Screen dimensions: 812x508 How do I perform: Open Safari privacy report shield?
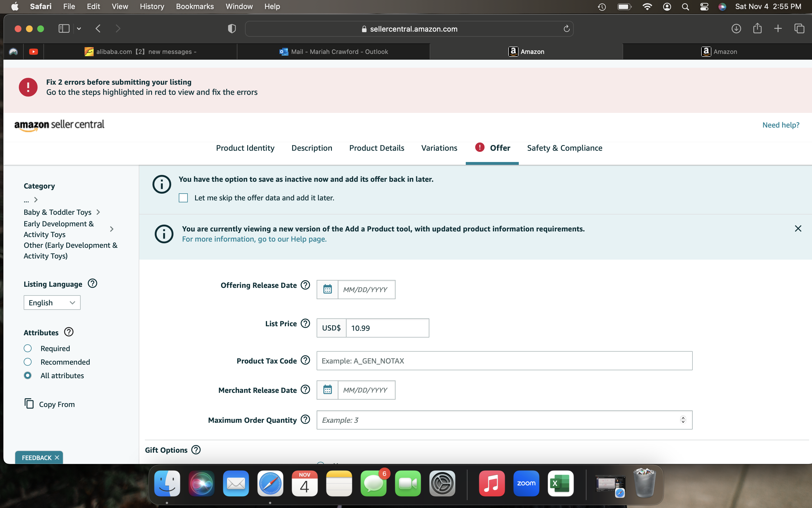[x=231, y=29]
